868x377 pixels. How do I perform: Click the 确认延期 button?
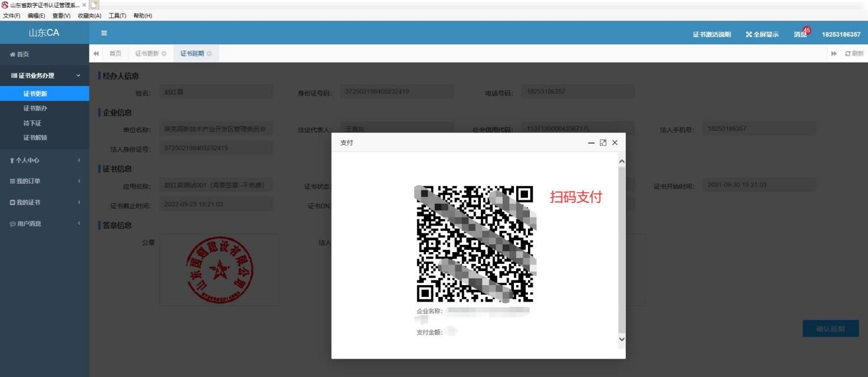(830, 329)
